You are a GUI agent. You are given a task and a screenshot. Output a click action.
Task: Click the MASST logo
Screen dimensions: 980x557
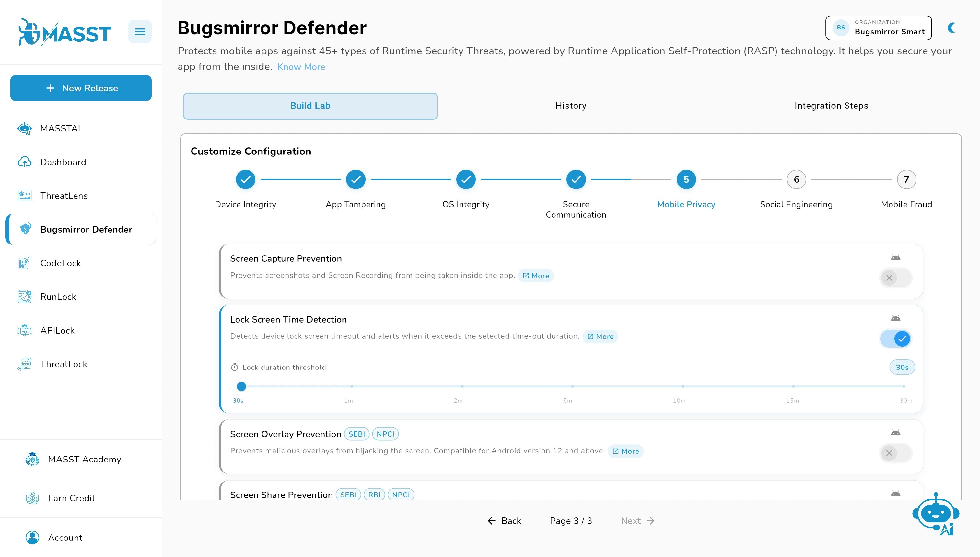[64, 32]
